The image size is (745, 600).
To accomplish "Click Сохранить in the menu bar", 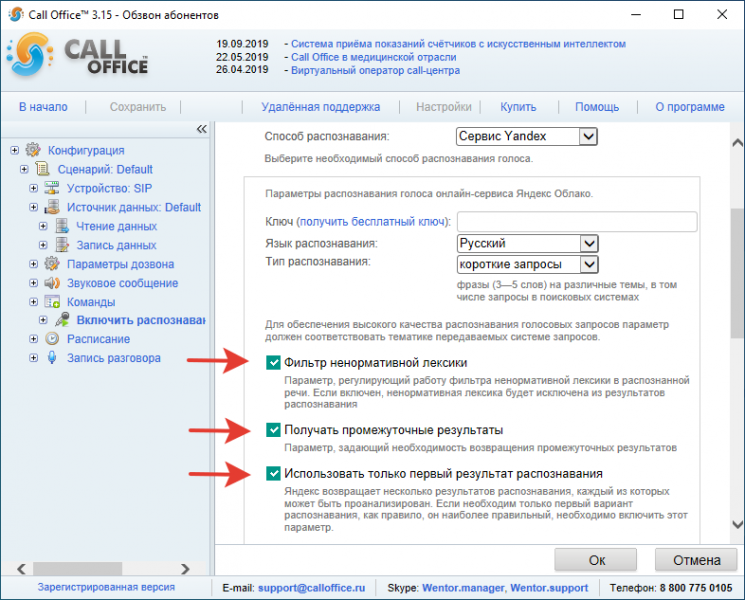I will tap(138, 107).
